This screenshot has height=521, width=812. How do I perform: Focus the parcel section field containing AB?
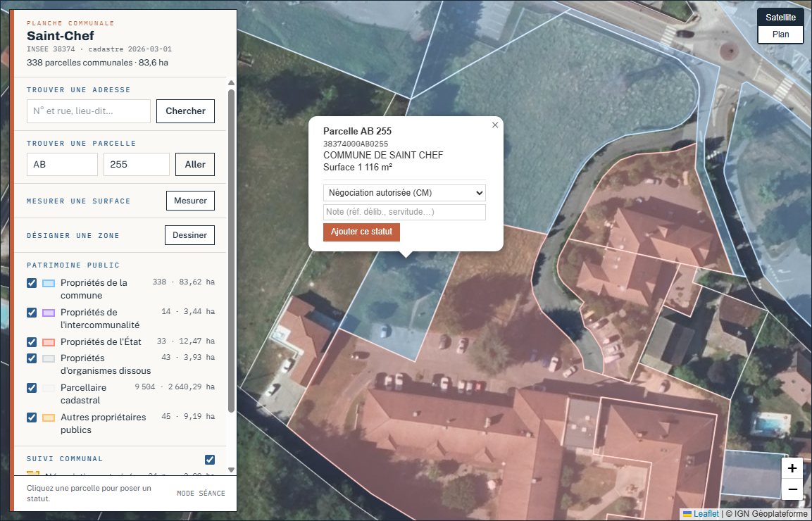click(62, 164)
